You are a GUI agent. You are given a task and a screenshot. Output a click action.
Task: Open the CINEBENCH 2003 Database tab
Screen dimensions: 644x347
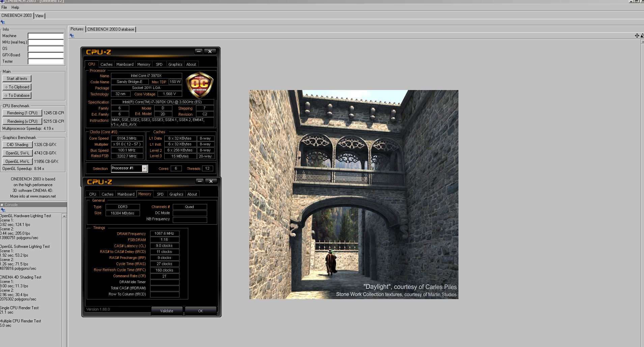[111, 29]
